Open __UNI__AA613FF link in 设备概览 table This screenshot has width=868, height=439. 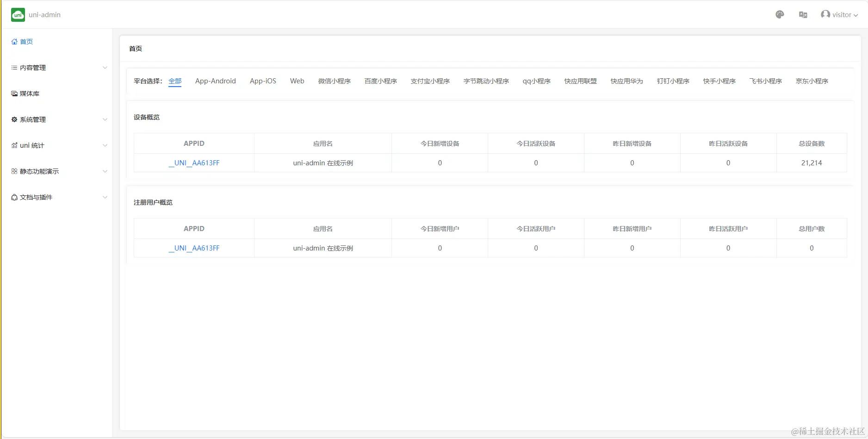pos(194,163)
